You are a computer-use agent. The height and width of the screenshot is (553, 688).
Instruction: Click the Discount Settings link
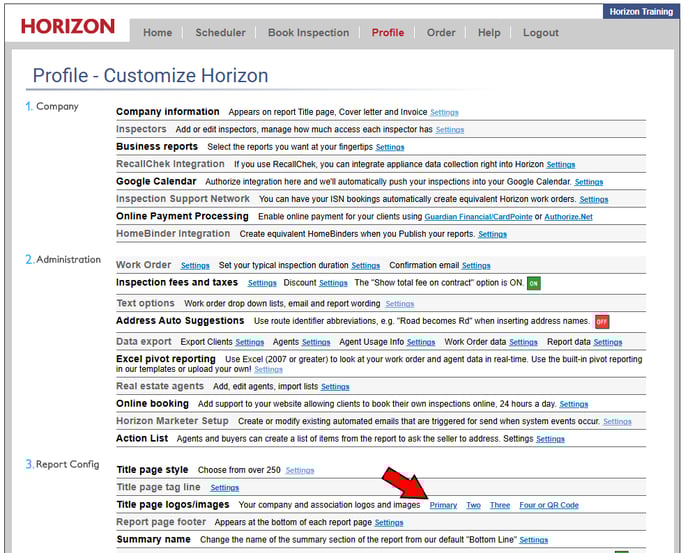click(333, 284)
